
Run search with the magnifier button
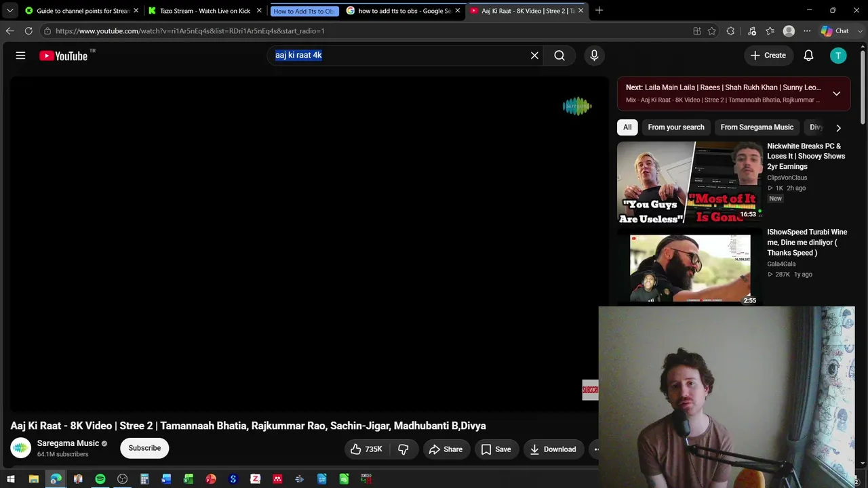(x=559, y=56)
